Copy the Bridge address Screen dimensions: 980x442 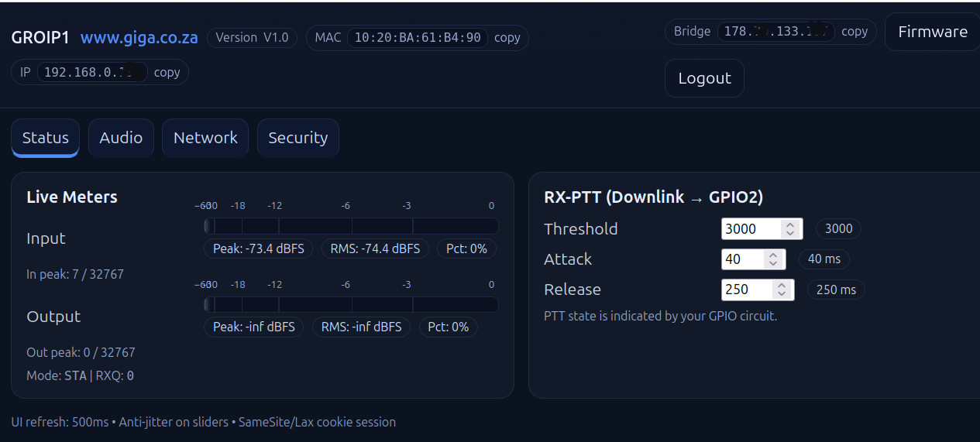pyautogui.click(x=854, y=32)
